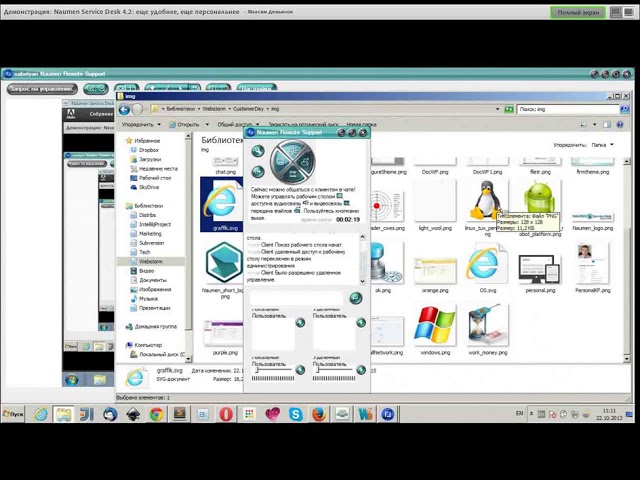This screenshot has height=480, width=640.
Task: Launch Opera from the taskbar
Action: (x=227, y=414)
